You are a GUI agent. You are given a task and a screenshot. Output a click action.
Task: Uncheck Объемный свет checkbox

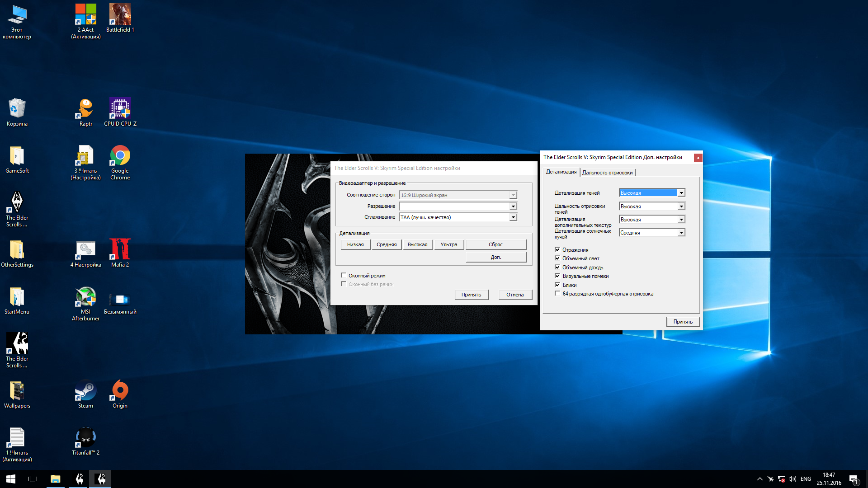[557, 258]
